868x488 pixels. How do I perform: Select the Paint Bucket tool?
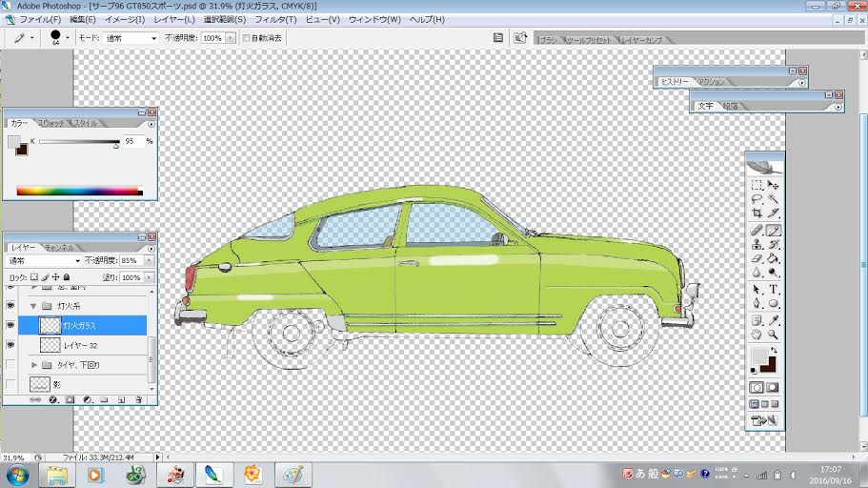[x=773, y=258]
